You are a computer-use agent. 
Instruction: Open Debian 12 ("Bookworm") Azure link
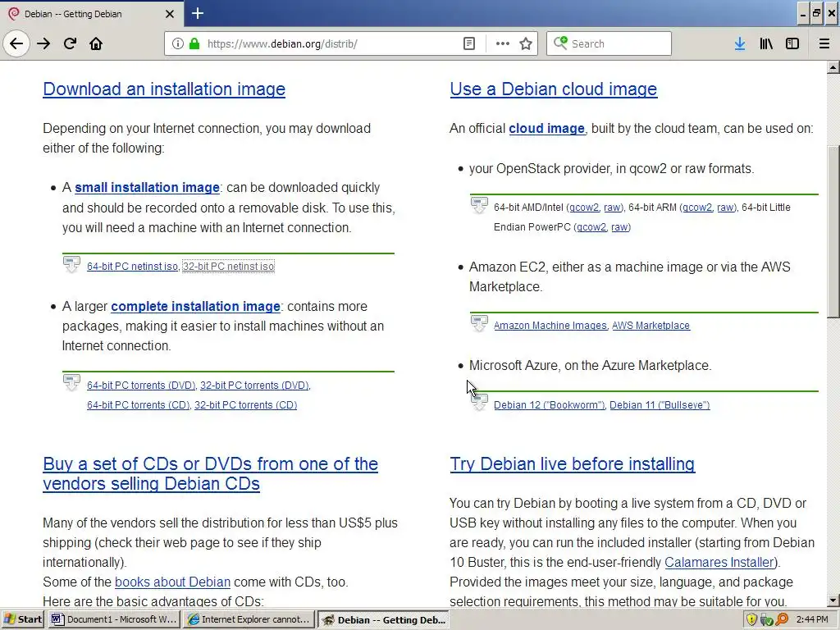point(549,405)
